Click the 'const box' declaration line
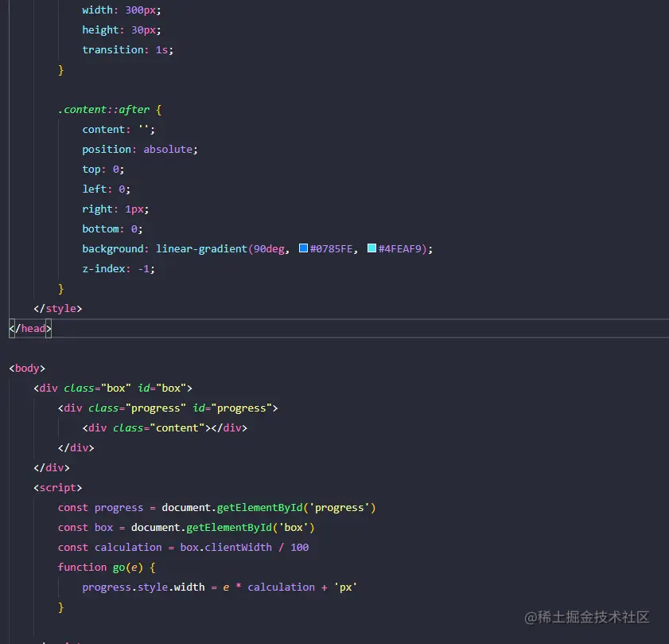 click(186, 528)
